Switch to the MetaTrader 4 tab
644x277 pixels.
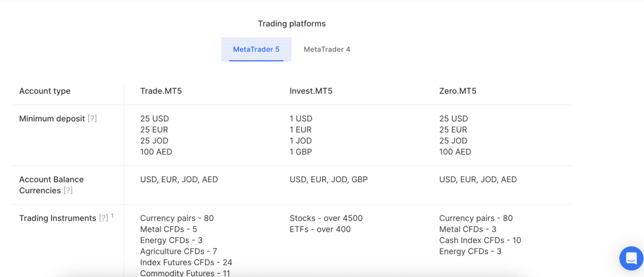click(327, 49)
